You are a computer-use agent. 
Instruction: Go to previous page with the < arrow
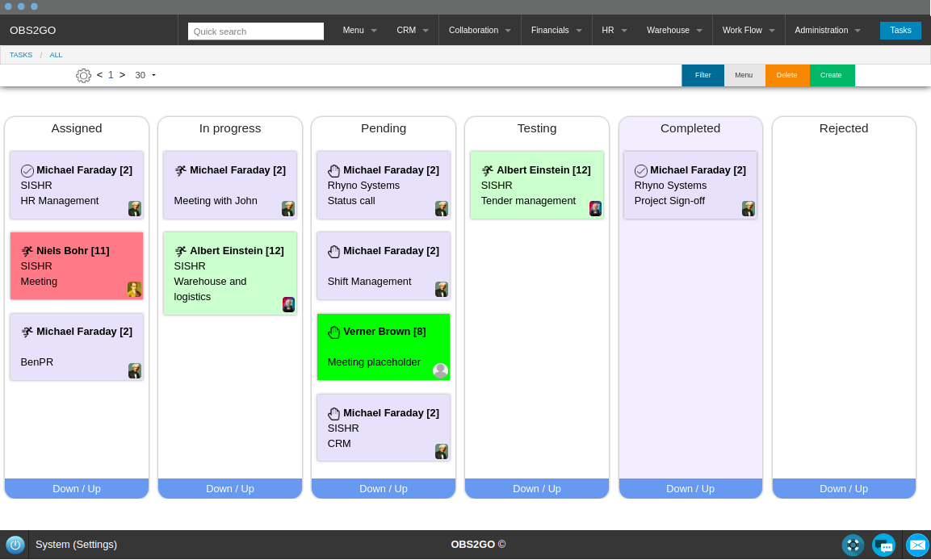click(x=100, y=75)
